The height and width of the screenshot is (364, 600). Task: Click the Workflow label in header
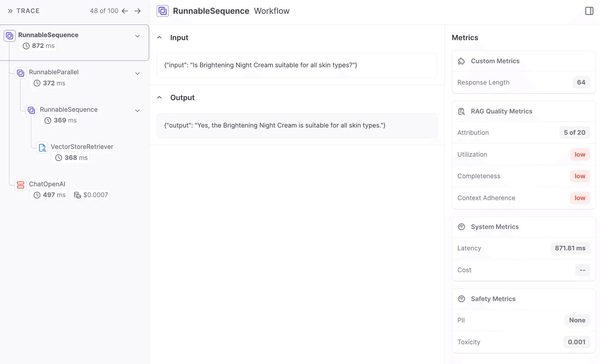click(271, 11)
